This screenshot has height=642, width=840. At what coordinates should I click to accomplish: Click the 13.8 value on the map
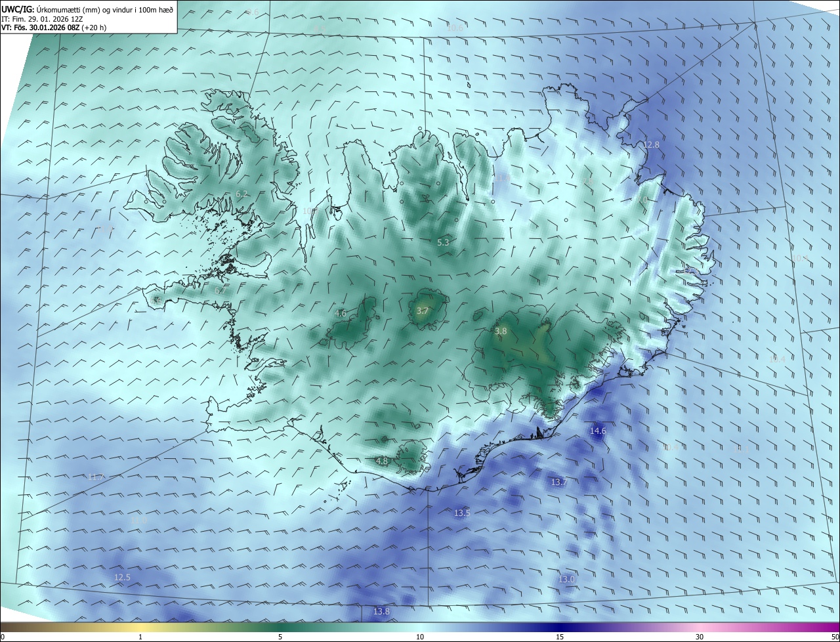click(381, 611)
